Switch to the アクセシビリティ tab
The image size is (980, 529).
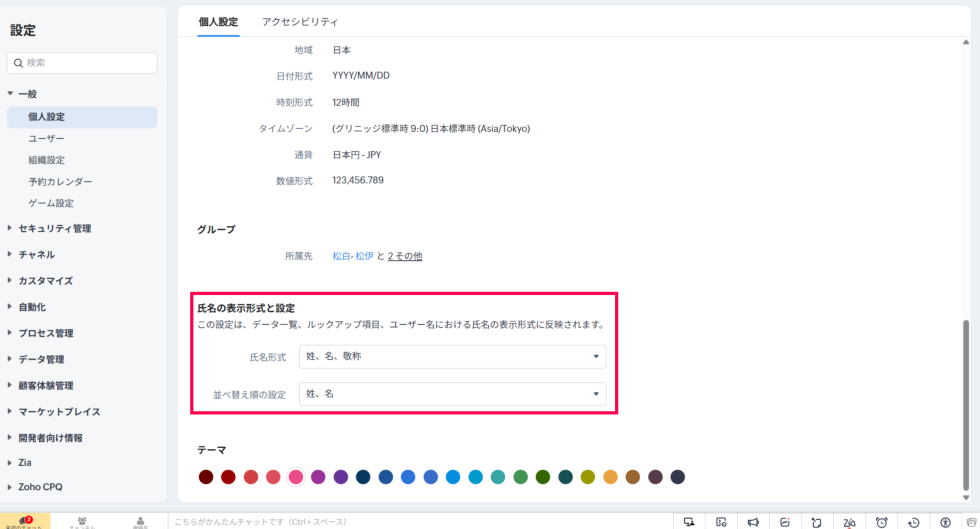coord(300,22)
